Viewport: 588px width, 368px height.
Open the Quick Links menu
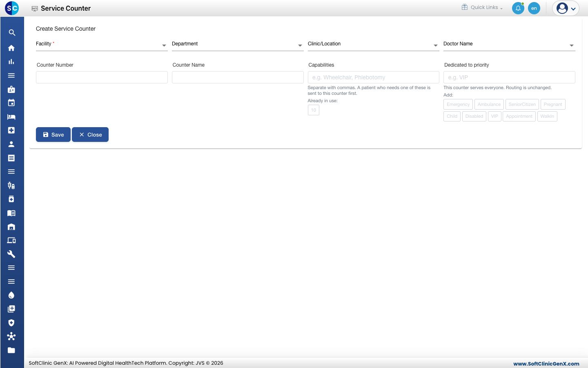pos(482,7)
